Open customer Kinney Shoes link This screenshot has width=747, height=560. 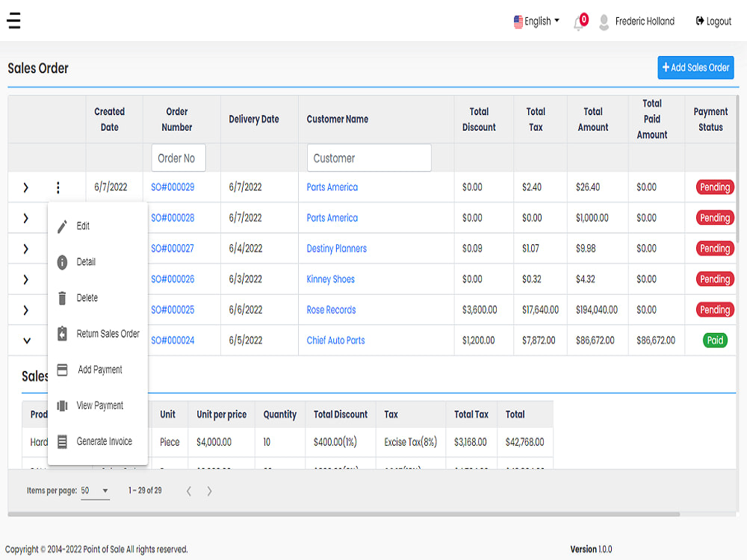tap(331, 279)
